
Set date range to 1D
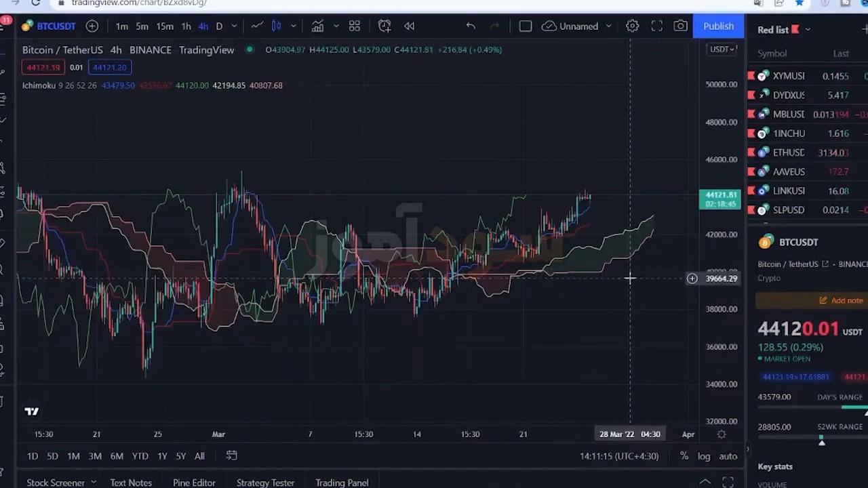coord(33,456)
